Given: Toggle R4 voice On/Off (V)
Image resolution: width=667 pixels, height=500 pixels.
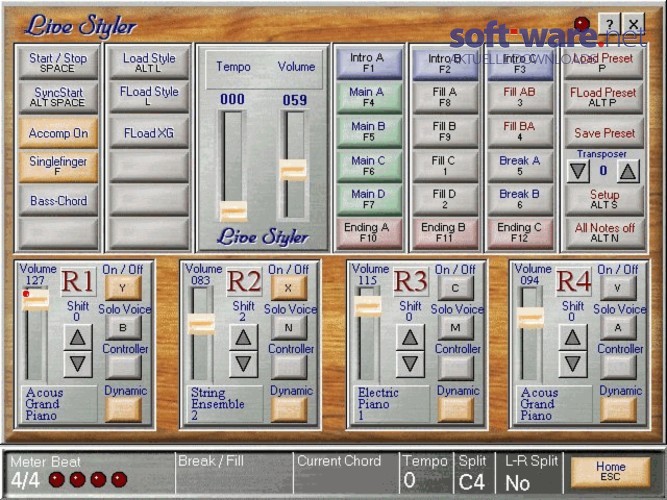Looking at the screenshot, I should [618, 288].
